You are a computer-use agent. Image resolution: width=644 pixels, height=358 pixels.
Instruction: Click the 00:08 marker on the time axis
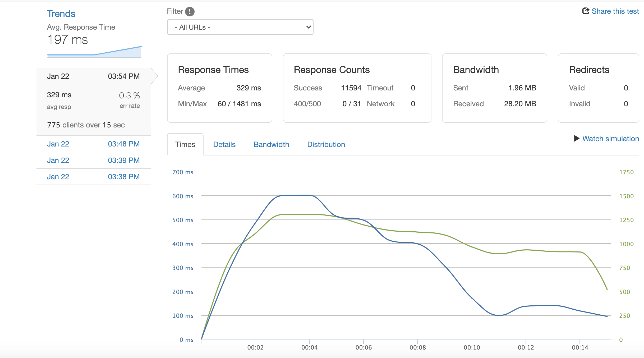click(418, 347)
